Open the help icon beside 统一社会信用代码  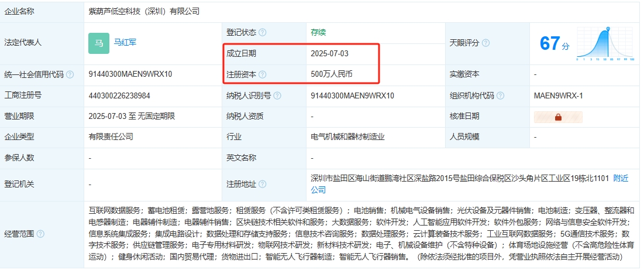click(x=70, y=75)
